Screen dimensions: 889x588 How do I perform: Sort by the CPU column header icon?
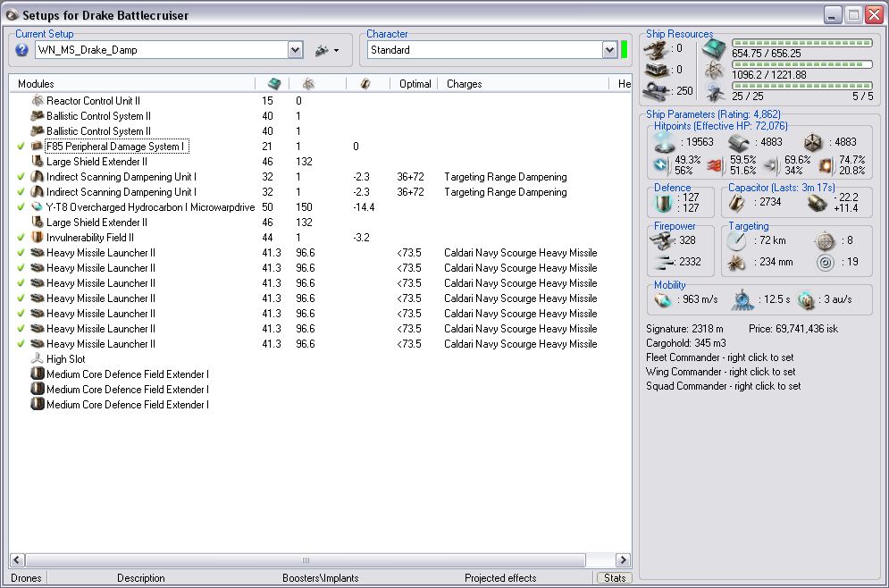tap(273, 84)
